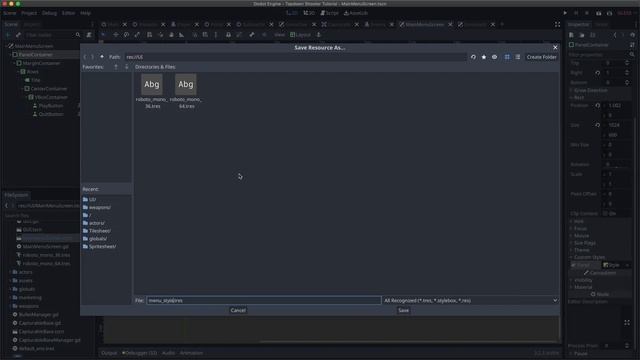Click the Create Folder button
The width and height of the screenshot is (640, 360).
coord(541,57)
